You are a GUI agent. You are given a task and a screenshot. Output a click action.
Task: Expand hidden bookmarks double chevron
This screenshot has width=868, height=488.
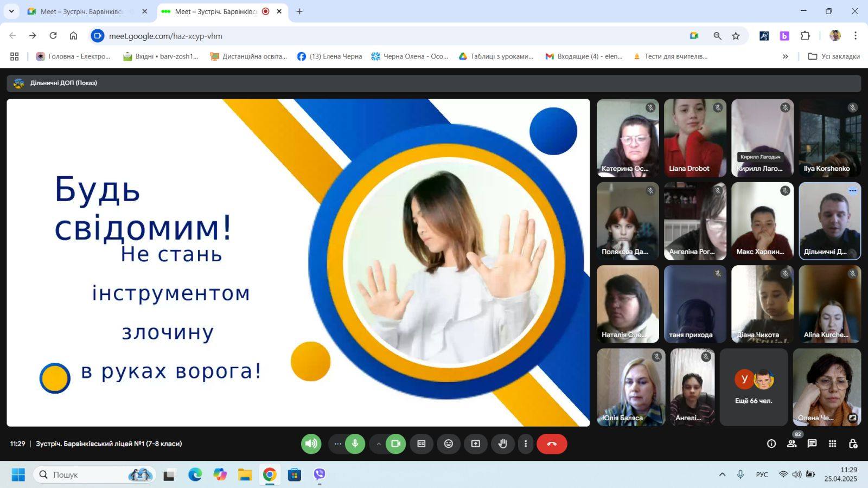click(x=785, y=56)
